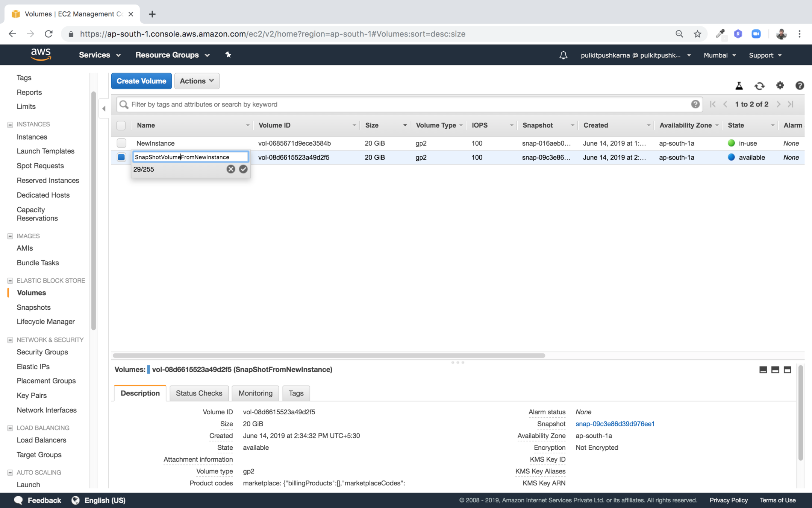Maximize the details pane icon
Viewport: 812px width, 508px height.
coord(787,370)
